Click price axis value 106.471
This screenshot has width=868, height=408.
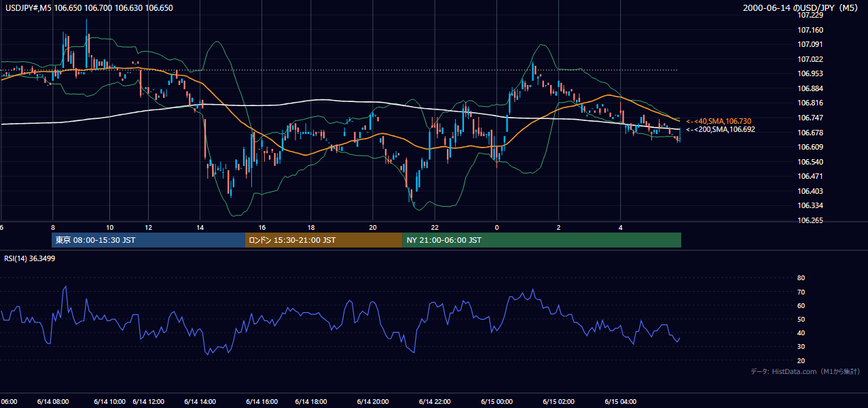coord(810,176)
